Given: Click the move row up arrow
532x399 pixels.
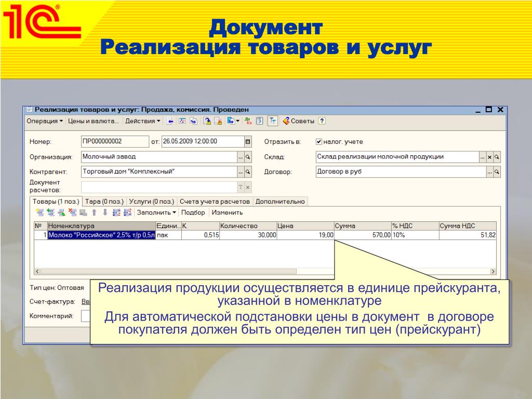Looking at the screenshot, I should coord(95,212).
